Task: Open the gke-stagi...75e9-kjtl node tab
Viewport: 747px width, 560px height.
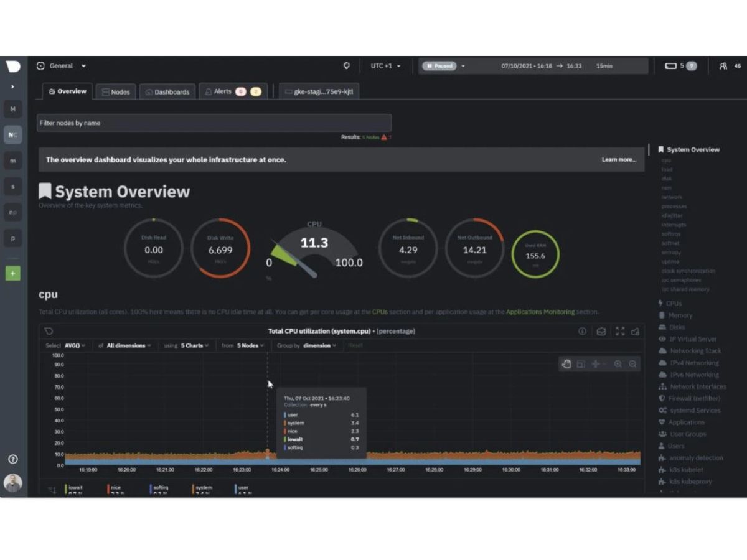Action: point(319,91)
